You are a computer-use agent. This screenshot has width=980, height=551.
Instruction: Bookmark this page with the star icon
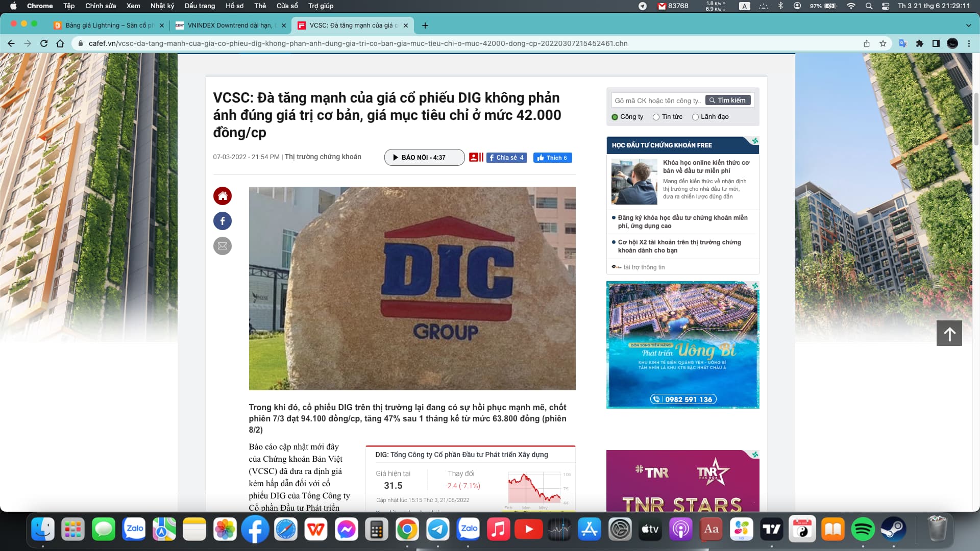[x=883, y=43]
